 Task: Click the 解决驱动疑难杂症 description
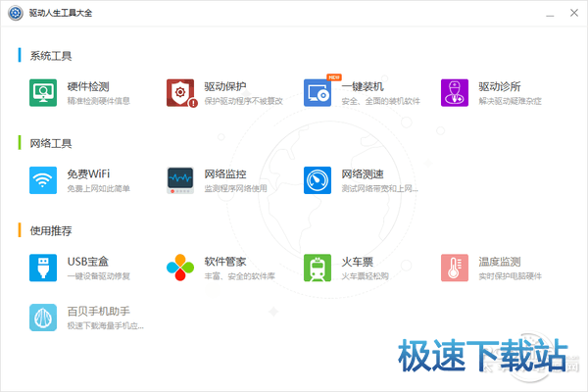click(510, 101)
